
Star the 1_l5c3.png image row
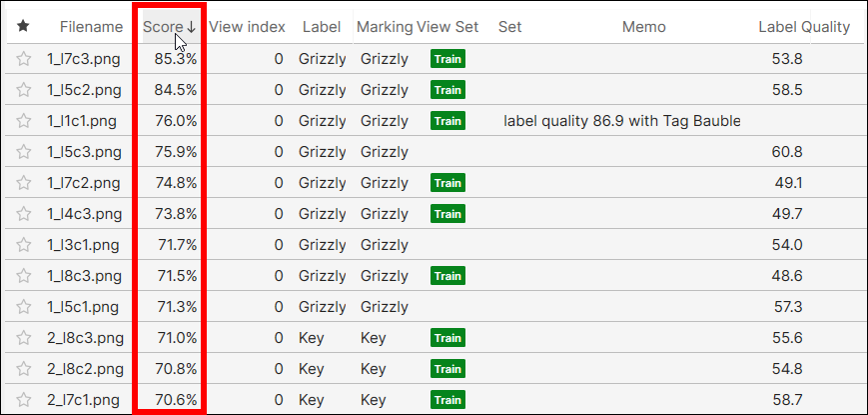pos(24,152)
